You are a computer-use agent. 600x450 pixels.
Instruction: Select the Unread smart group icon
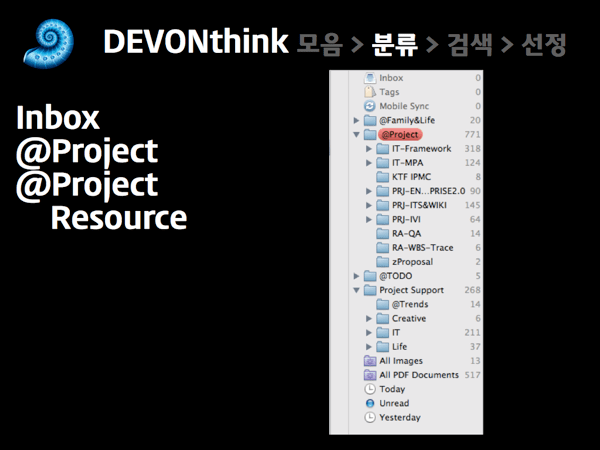tap(370, 403)
